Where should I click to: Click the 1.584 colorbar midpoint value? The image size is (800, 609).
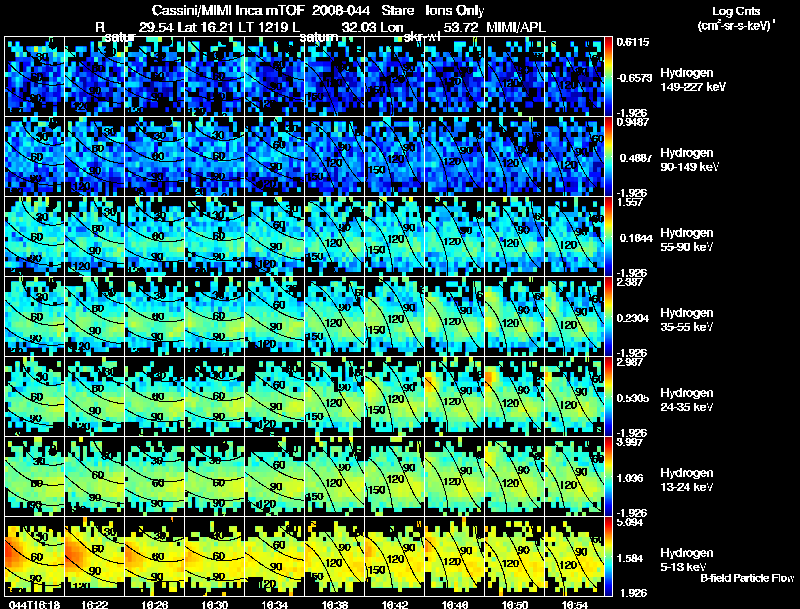[x=630, y=559]
